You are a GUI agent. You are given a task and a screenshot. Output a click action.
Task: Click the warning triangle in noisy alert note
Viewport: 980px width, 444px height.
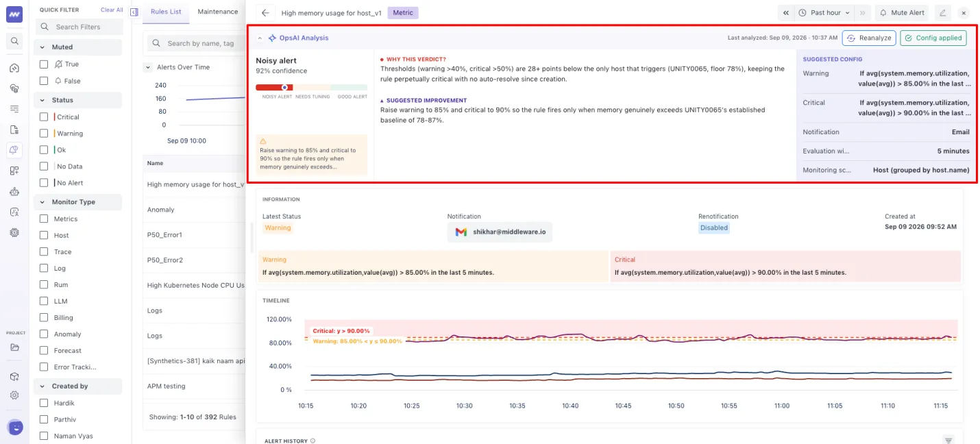click(x=263, y=141)
